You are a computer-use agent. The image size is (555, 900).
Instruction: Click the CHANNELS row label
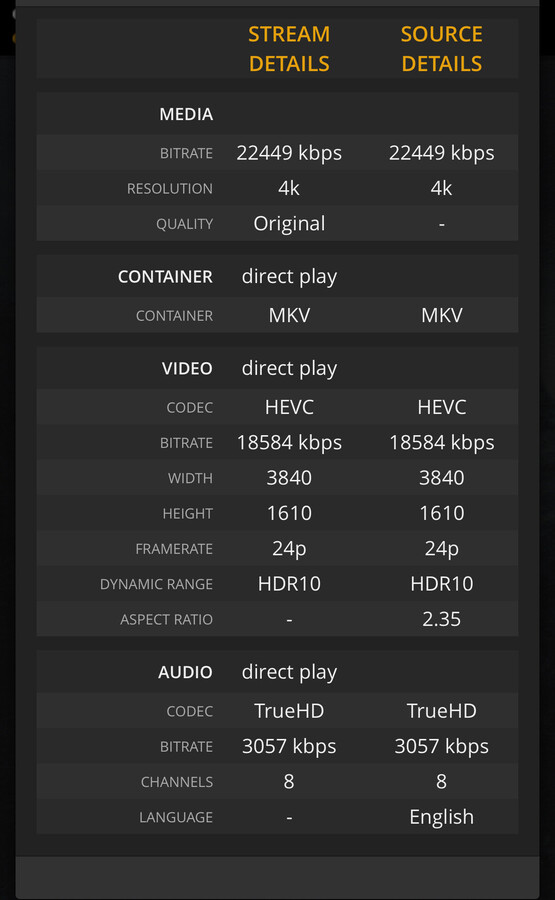pos(177,782)
